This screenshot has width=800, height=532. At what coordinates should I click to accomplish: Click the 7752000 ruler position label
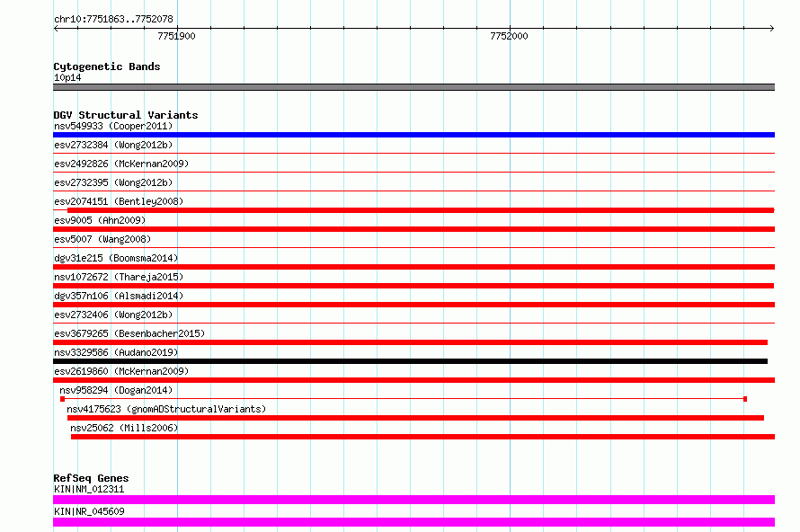pos(509,36)
